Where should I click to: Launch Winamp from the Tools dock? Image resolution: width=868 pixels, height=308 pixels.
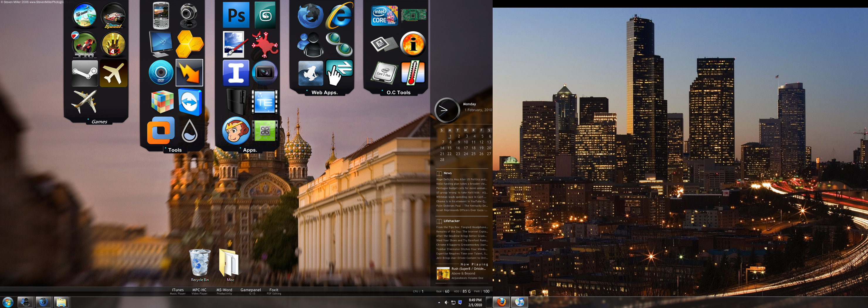pos(189,73)
